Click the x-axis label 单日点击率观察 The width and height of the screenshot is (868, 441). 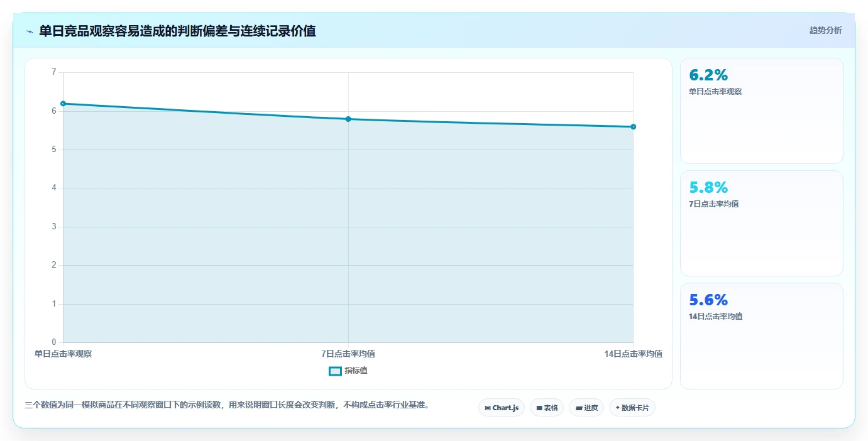(63, 354)
